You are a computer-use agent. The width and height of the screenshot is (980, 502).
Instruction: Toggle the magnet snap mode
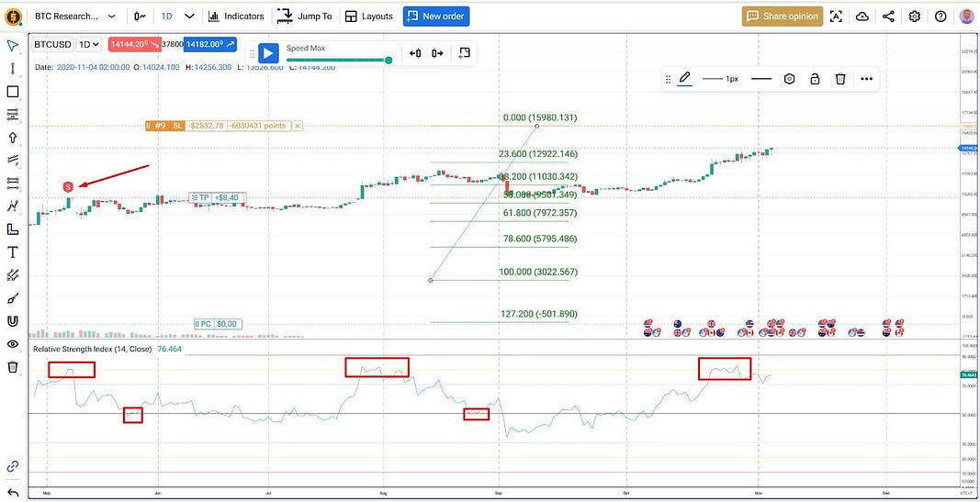(13, 321)
